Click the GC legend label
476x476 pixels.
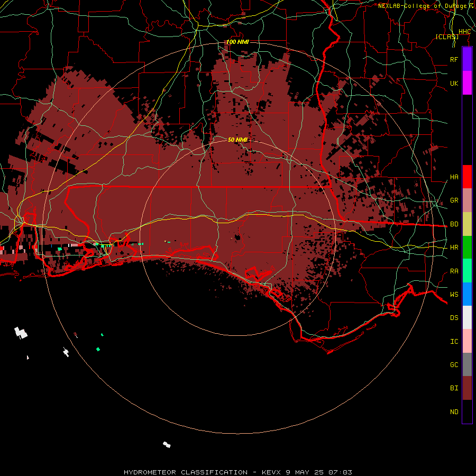point(454,365)
